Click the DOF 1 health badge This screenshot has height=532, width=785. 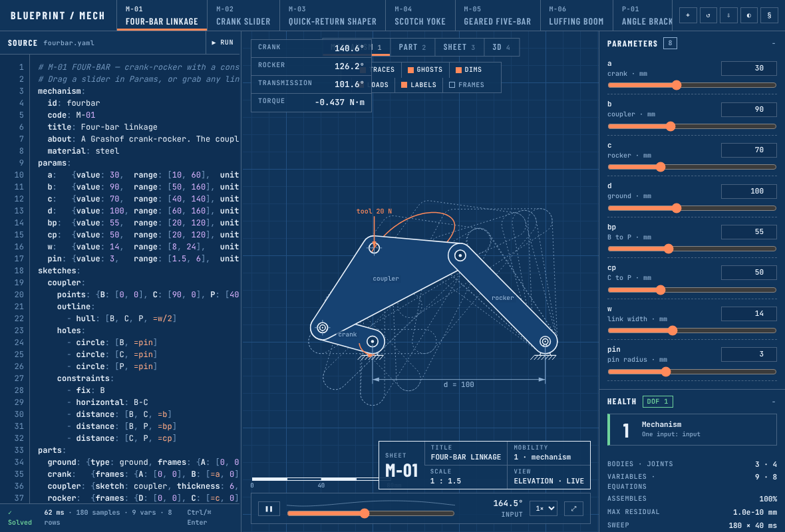click(x=657, y=402)
